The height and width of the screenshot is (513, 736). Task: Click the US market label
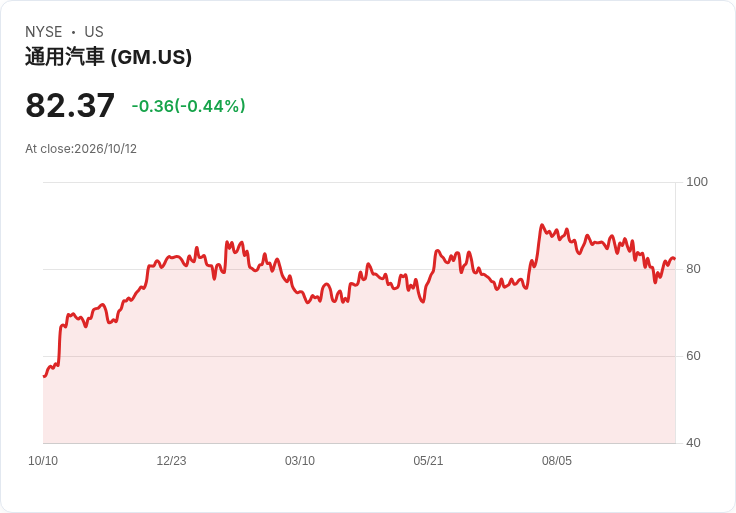(94, 32)
